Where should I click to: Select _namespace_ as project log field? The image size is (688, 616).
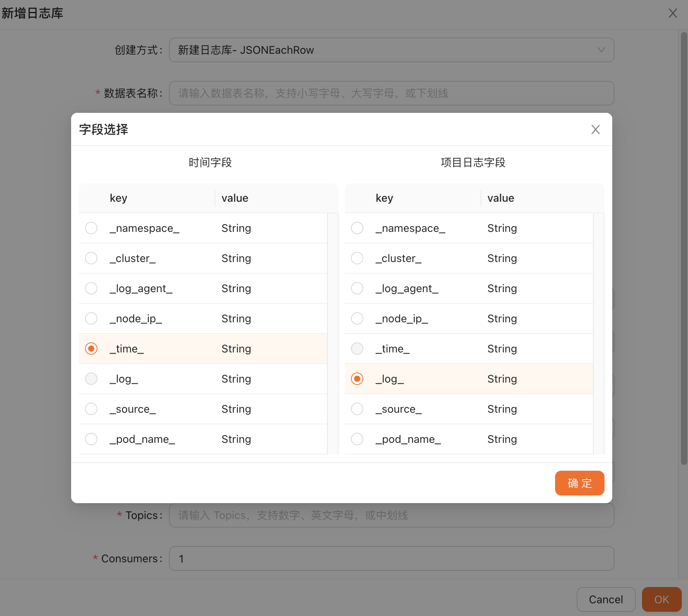(357, 228)
